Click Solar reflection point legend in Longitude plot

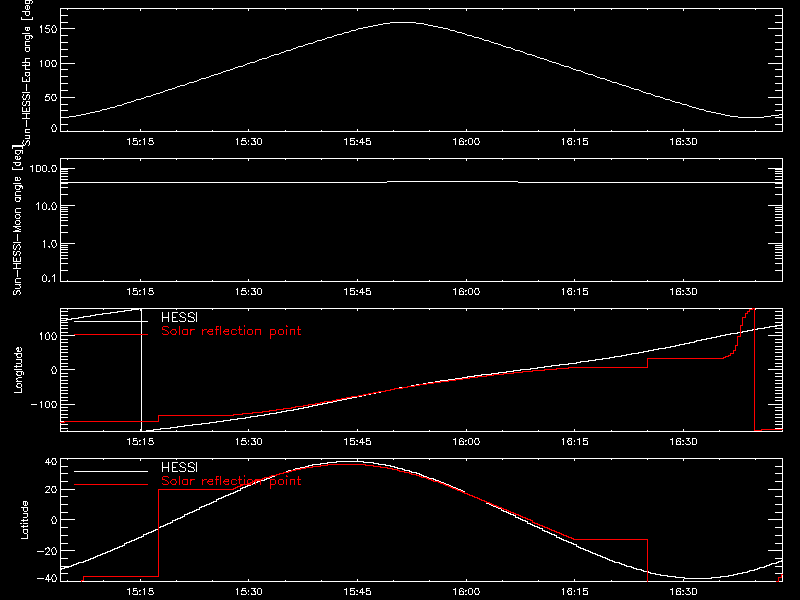(231, 331)
